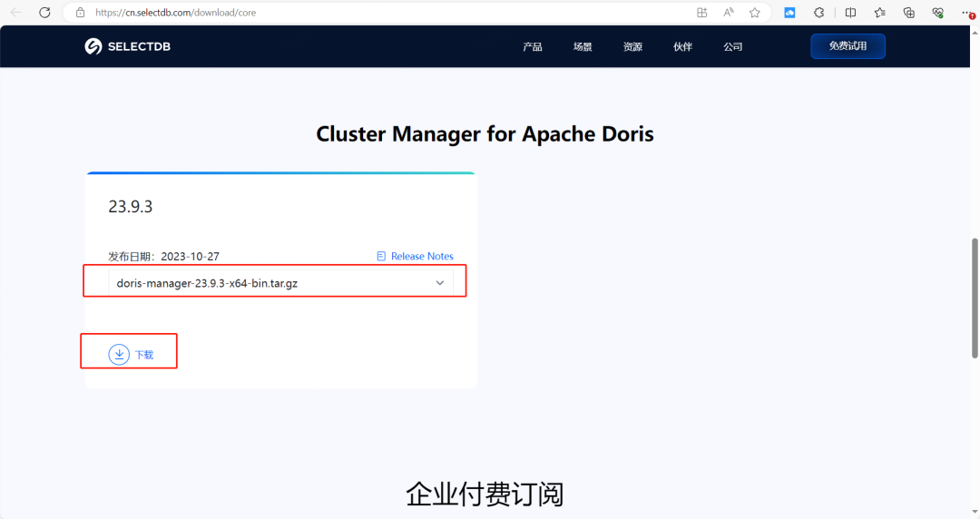Open the 产品 menu
Viewport: 980px width, 519px height.
(x=533, y=47)
